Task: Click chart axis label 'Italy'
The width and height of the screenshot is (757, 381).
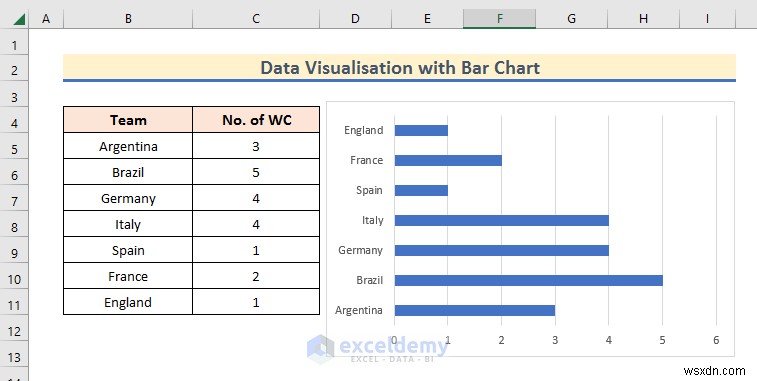Action: click(373, 220)
